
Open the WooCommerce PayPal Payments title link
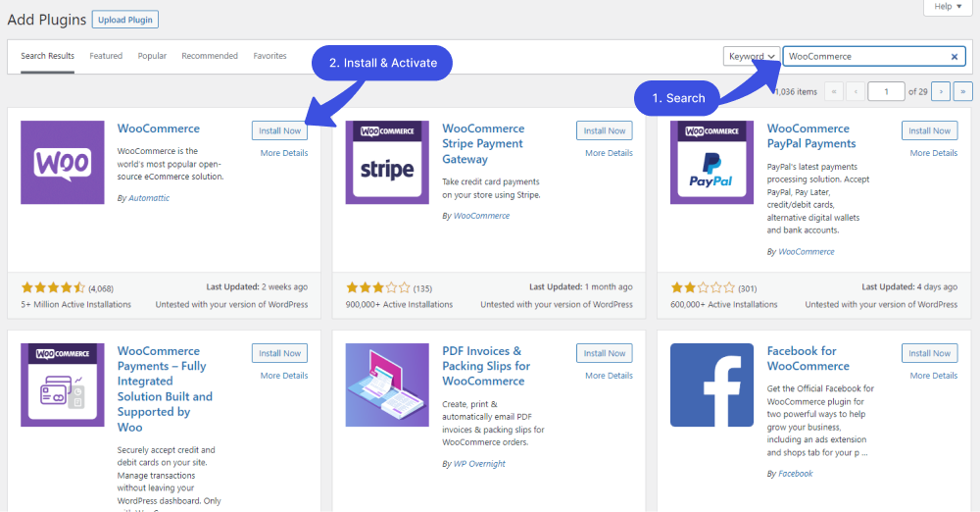811,135
